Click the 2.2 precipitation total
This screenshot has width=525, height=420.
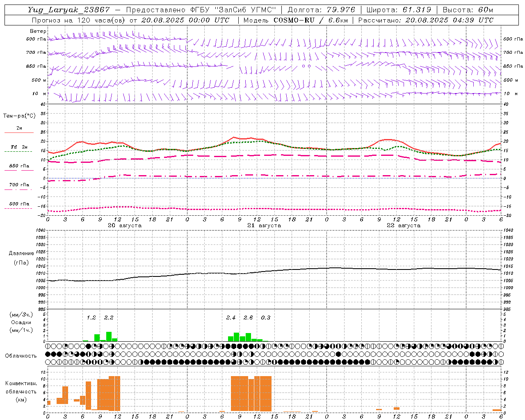coord(109,318)
